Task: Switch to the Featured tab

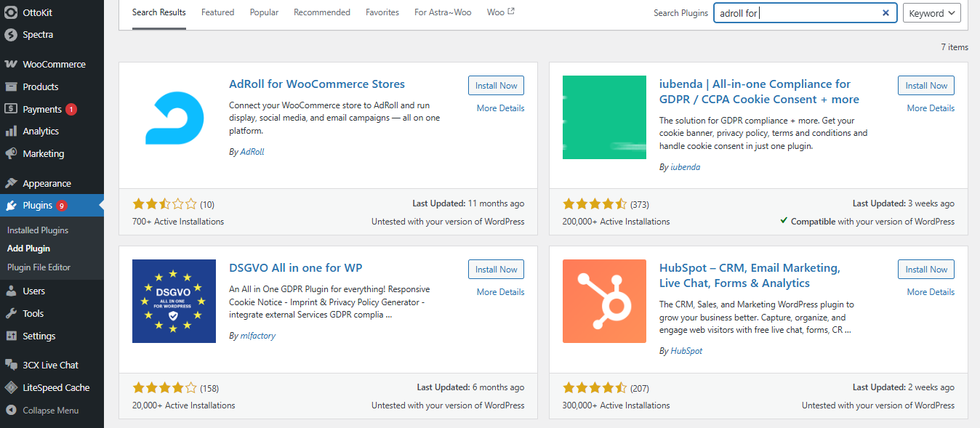Action: click(217, 12)
